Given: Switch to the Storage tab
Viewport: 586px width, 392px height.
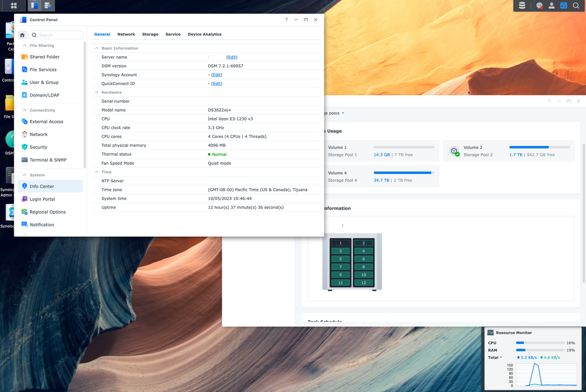Looking at the screenshot, I should 150,34.
